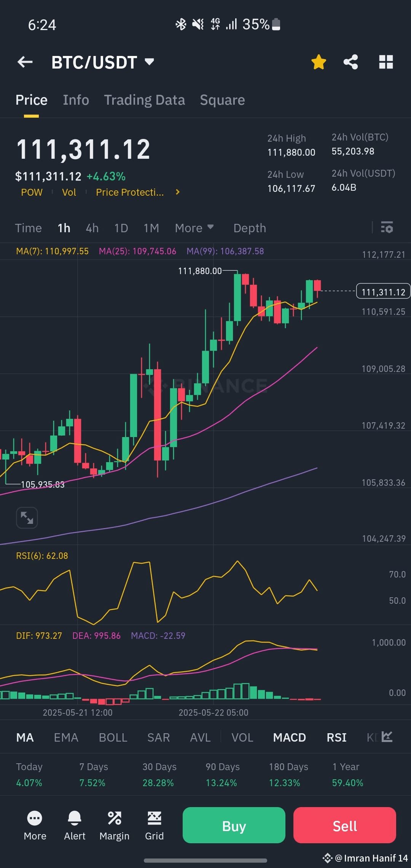The image size is (411, 868).
Task: Open the More menu icon at bottom
Action: click(x=35, y=826)
